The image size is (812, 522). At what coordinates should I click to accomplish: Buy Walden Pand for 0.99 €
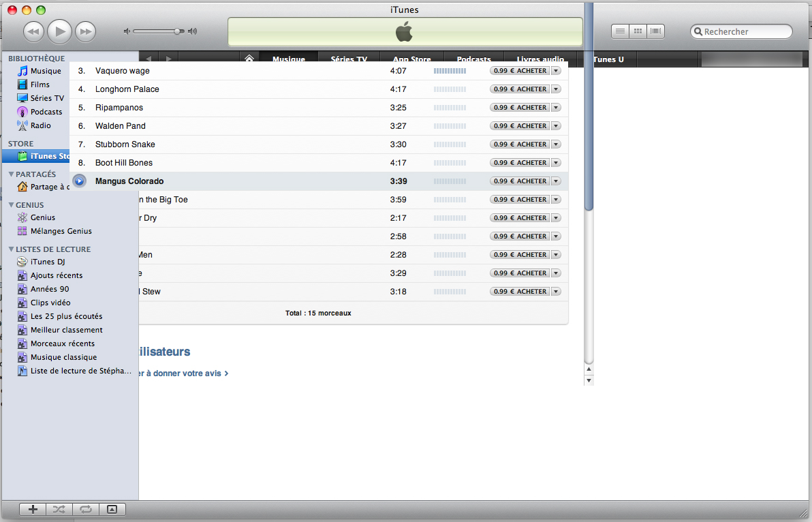tap(520, 126)
